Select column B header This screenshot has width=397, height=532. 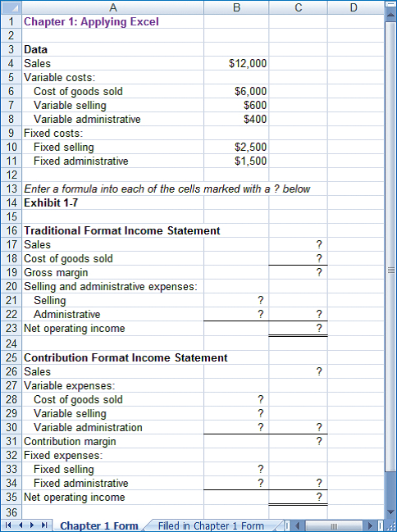[x=236, y=7]
